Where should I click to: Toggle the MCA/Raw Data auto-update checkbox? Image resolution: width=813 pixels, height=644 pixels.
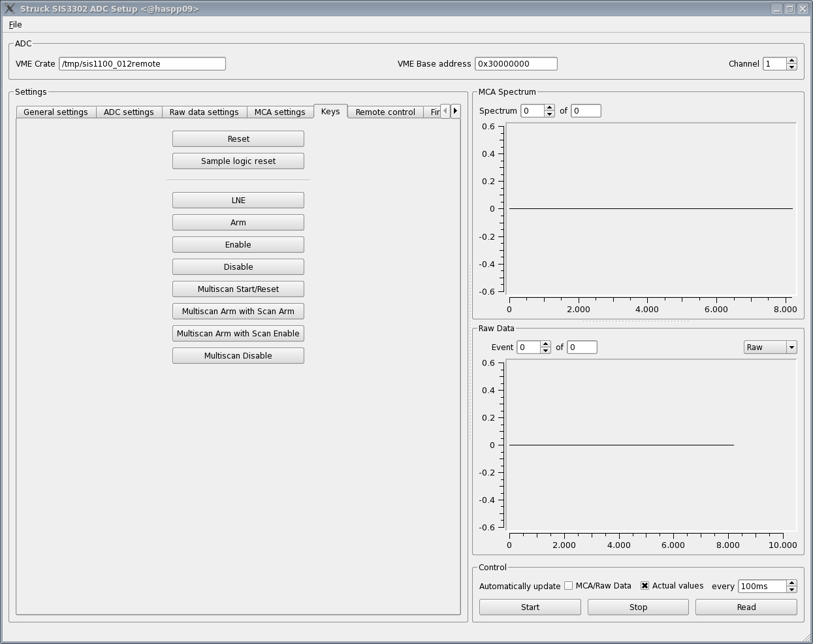pos(569,585)
